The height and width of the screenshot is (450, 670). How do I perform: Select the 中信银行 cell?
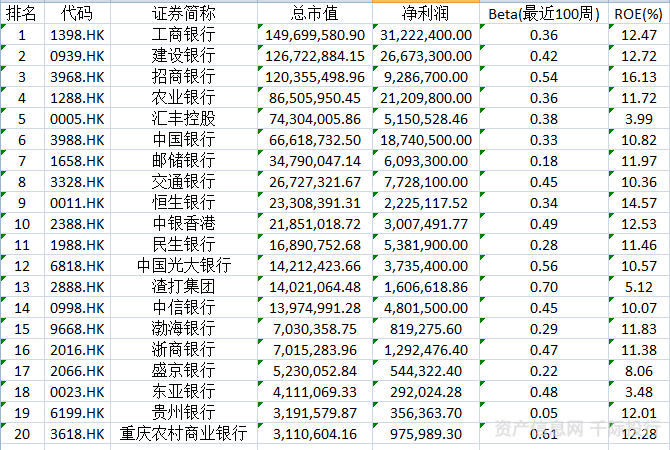[184, 307]
